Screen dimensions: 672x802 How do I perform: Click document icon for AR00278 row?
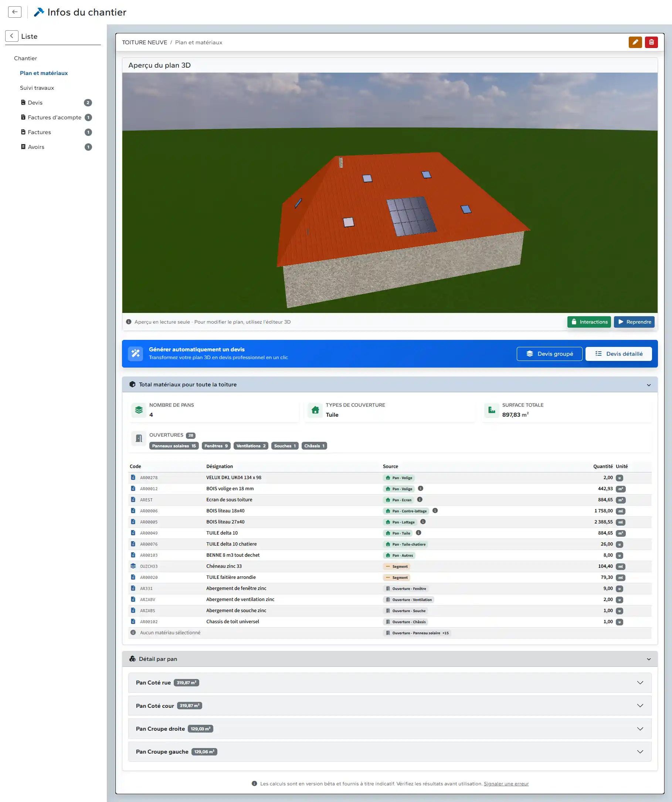pos(133,477)
